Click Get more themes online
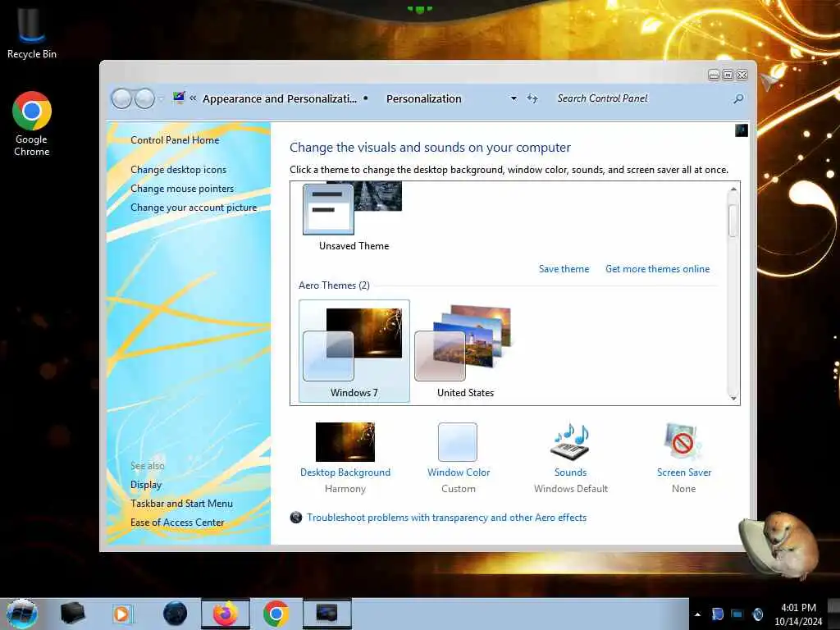Screen dimensions: 840x630 [657, 269]
